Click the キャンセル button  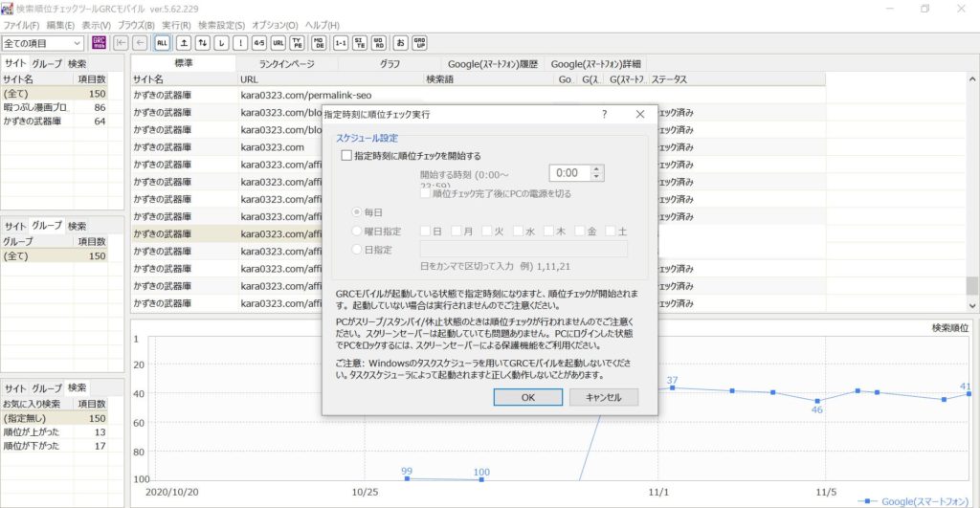pyautogui.click(x=604, y=397)
